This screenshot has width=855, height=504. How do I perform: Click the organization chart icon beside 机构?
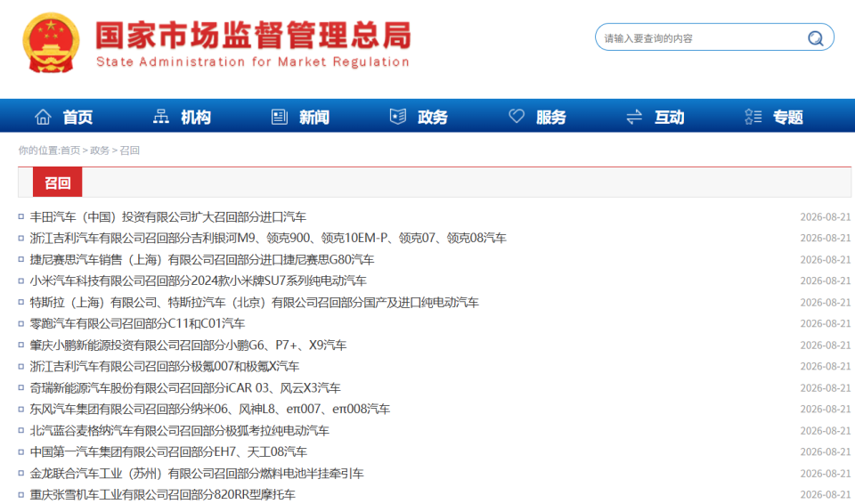[x=161, y=117]
